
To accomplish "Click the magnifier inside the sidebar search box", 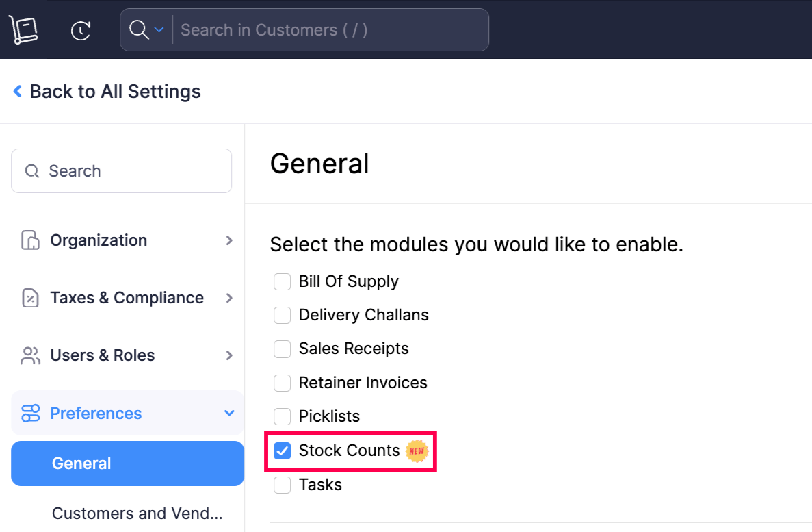I will pyautogui.click(x=31, y=170).
